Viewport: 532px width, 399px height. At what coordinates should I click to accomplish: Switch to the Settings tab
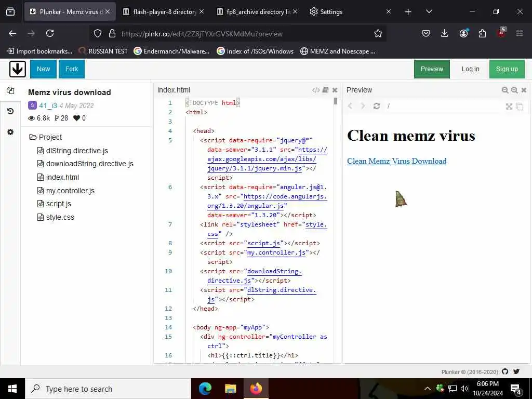(349, 11)
